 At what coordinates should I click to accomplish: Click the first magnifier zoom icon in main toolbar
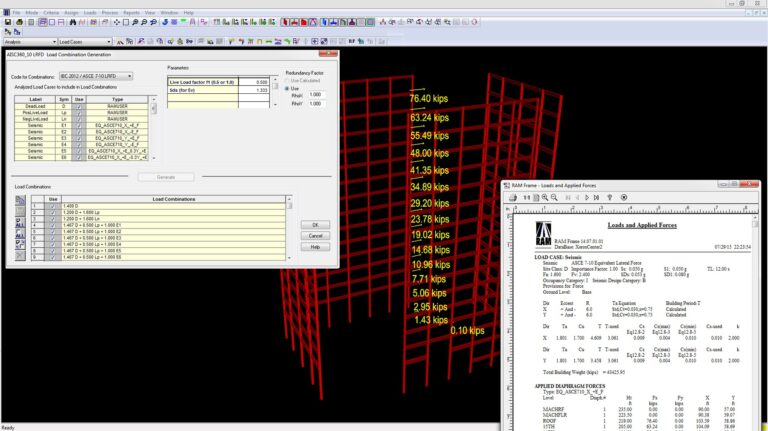click(135, 22)
